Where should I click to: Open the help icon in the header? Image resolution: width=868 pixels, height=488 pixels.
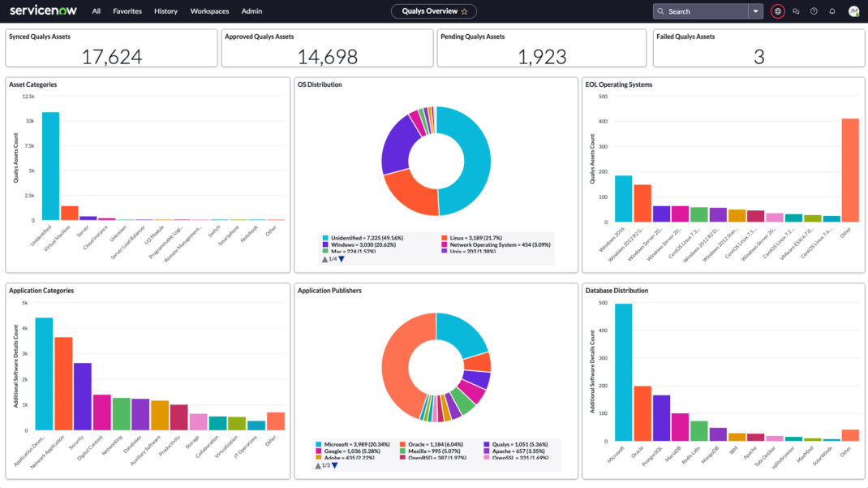pos(814,11)
